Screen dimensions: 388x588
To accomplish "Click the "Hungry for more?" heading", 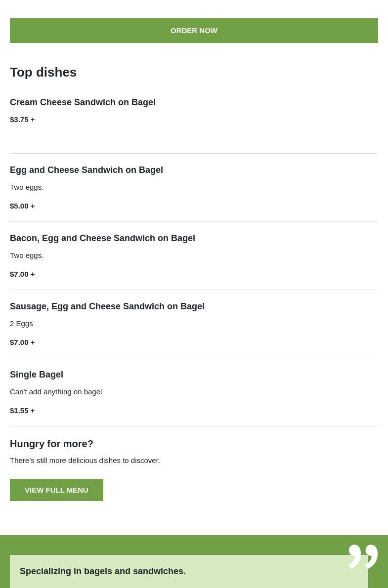I will click(x=51, y=444).
